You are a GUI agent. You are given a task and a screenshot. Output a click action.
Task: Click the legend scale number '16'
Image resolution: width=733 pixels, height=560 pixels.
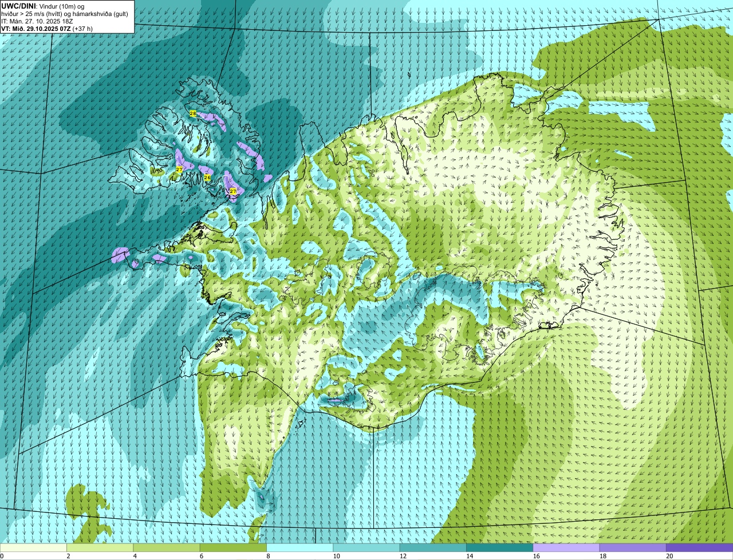pos(536,556)
